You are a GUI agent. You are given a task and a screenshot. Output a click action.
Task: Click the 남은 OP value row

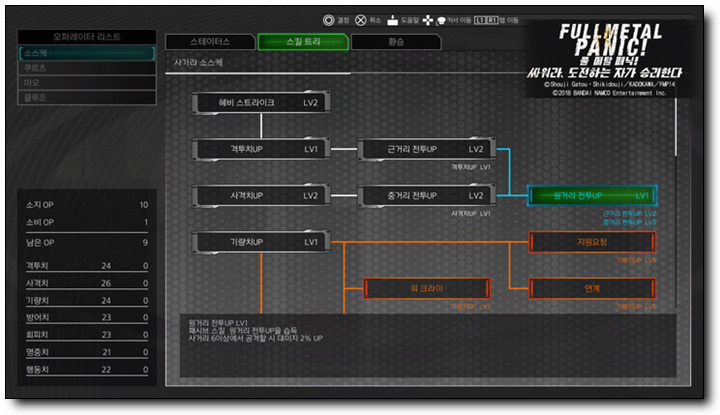point(87,242)
